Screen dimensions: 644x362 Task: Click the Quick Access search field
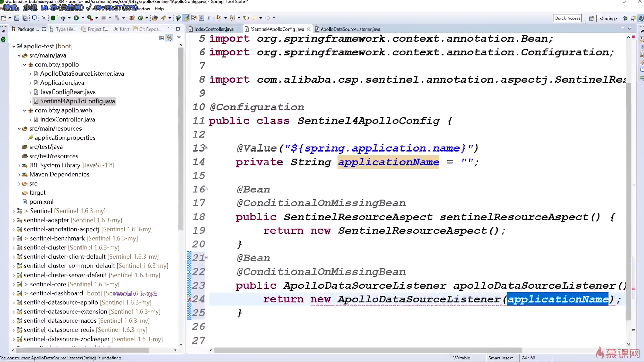pos(567,18)
